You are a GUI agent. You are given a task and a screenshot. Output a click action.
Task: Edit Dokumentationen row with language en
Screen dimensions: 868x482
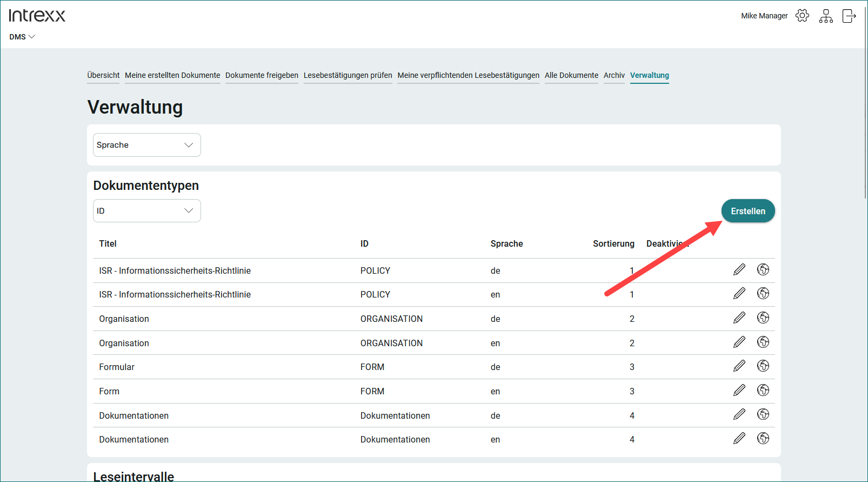pyautogui.click(x=739, y=438)
